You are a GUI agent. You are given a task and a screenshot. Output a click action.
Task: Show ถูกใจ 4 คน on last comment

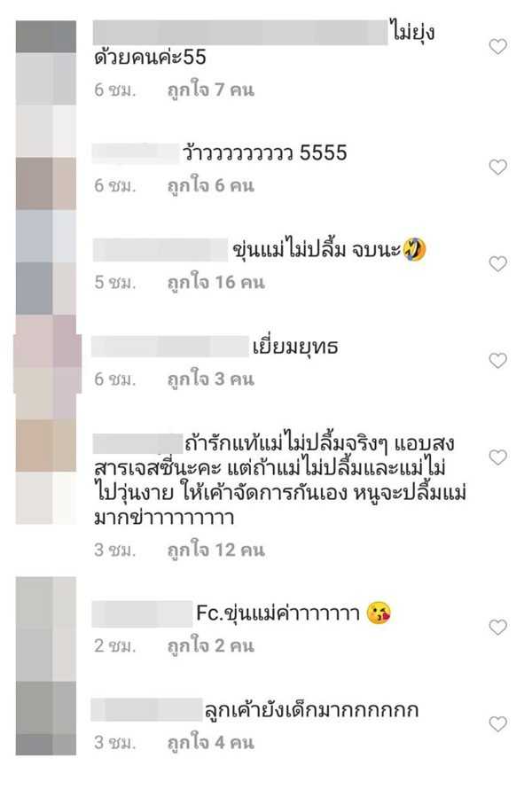click(210, 743)
